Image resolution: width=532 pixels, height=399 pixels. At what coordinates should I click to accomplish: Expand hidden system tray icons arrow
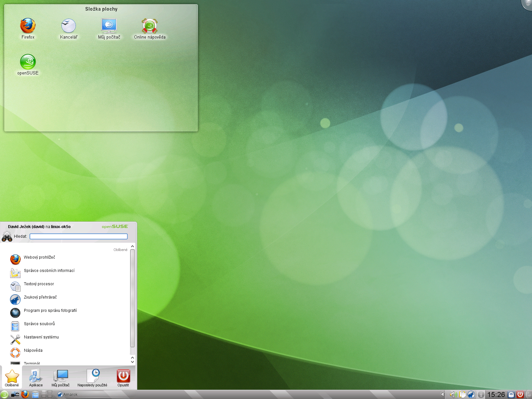[x=443, y=395]
